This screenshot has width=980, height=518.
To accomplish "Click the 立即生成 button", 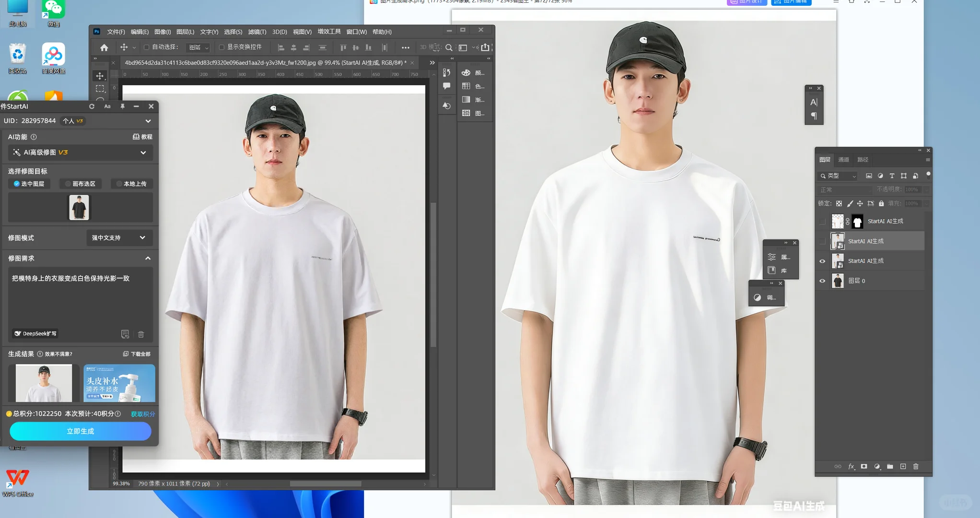I will pyautogui.click(x=81, y=431).
